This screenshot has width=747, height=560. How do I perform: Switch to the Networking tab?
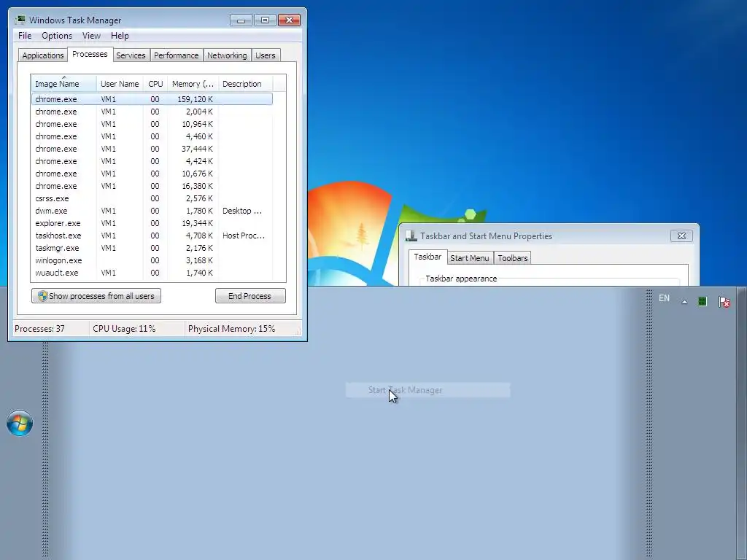tap(227, 55)
